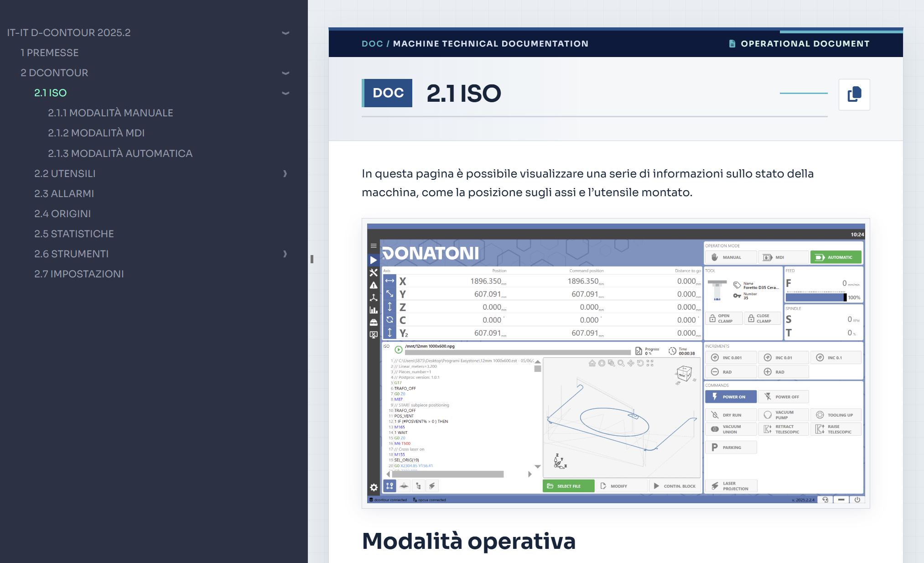Go to 1 PREMESSE in the sidebar
This screenshot has width=924, height=563.
[x=50, y=52]
